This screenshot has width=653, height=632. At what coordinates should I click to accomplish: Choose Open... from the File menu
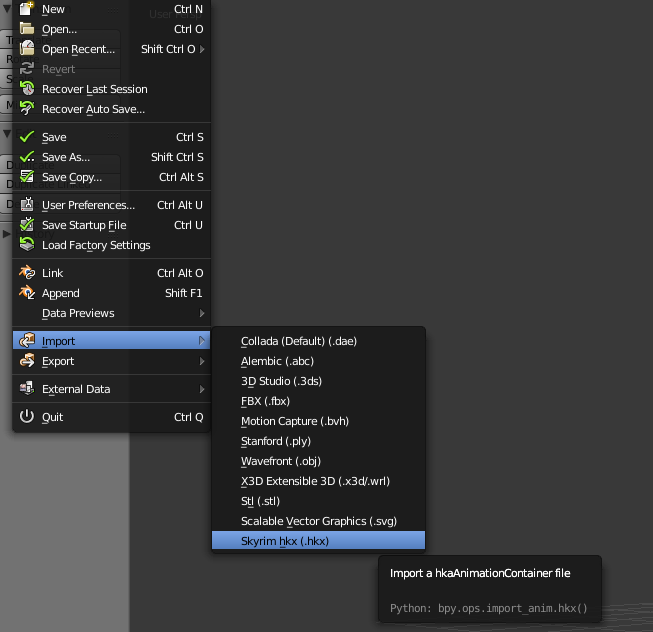pos(112,29)
